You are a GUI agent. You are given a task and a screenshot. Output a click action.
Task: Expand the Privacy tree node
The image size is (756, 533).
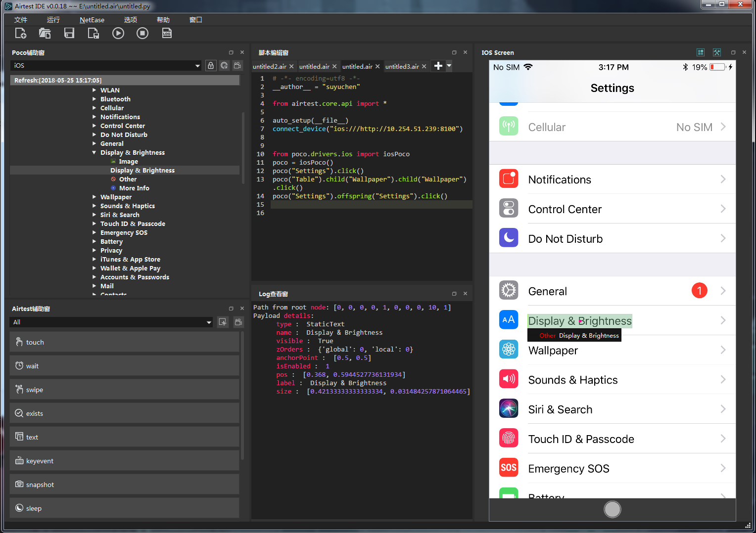tap(94, 251)
